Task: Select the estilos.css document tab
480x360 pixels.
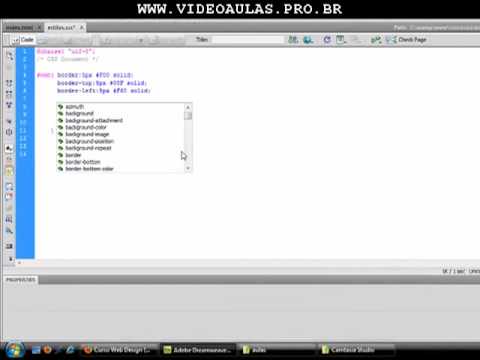Action: point(61,28)
